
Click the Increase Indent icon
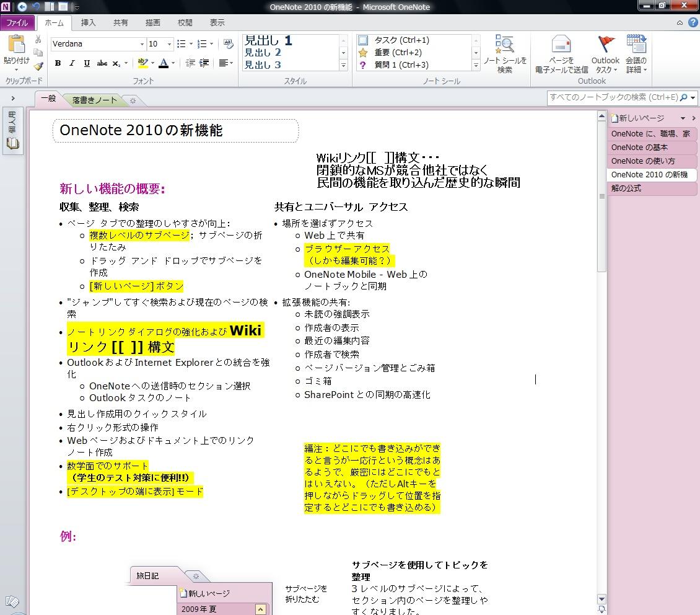[204, 63]
